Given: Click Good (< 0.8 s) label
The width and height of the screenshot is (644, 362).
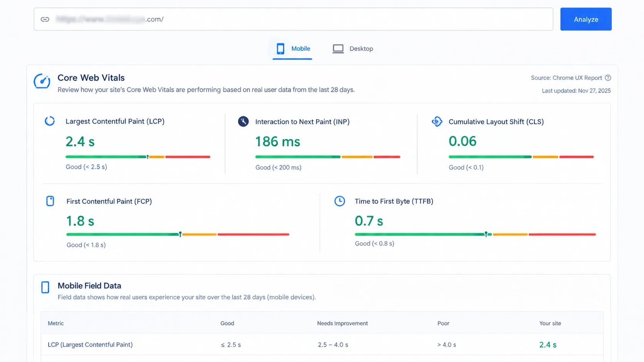Looking at the screenshot, I should click(x=374, y=244).
